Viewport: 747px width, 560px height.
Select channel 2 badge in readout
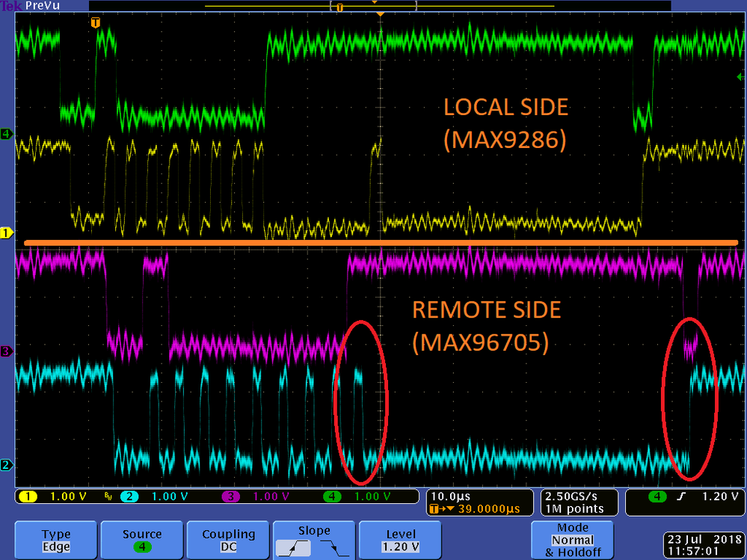click(x=129, y=496)
